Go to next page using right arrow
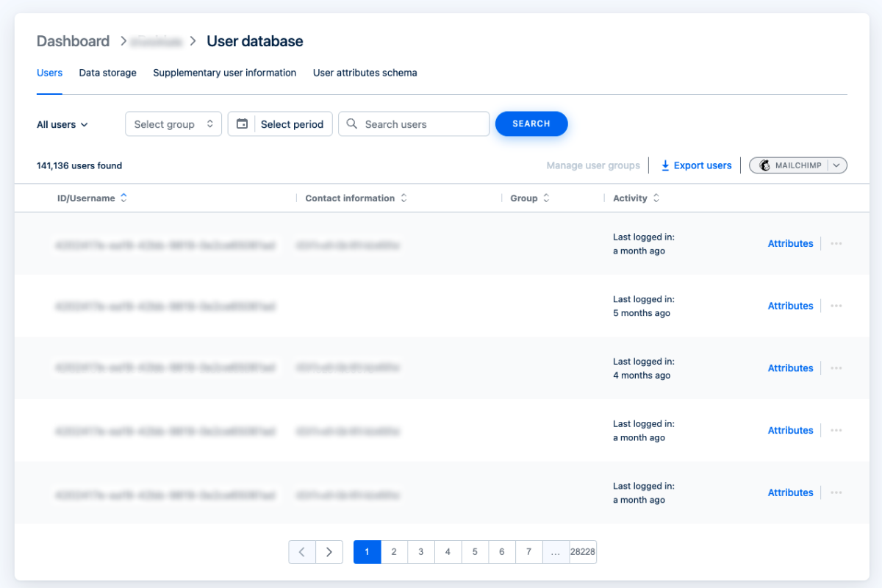882x588 pixels. coord(329,552)
